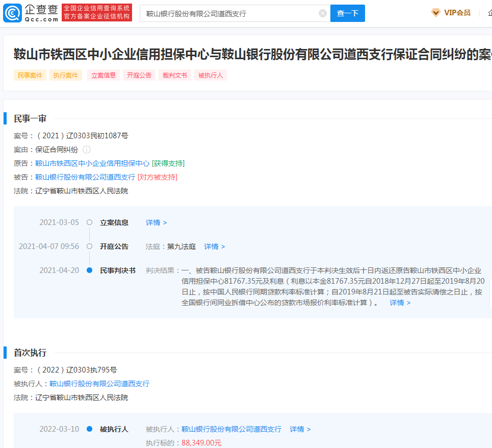492x448 pixels.
Task: Select the 立案信息 tag
Action: point(103,76)
